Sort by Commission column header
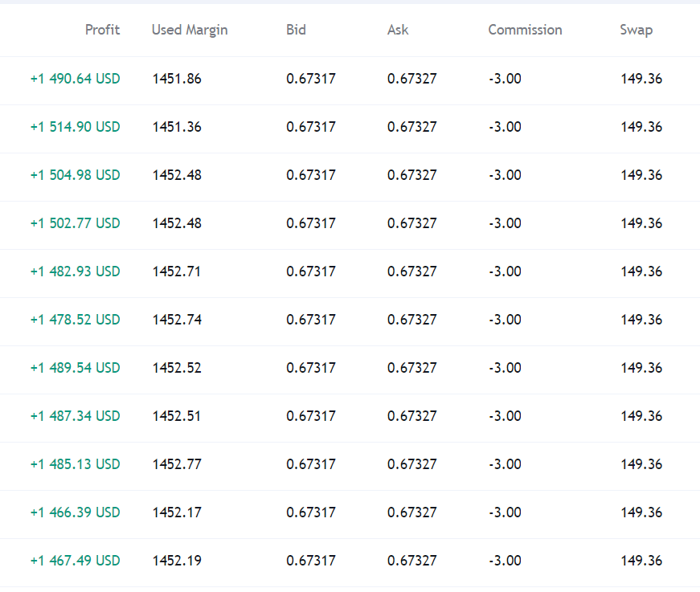Viewport: 700px width, 592px height. point(525,30)
